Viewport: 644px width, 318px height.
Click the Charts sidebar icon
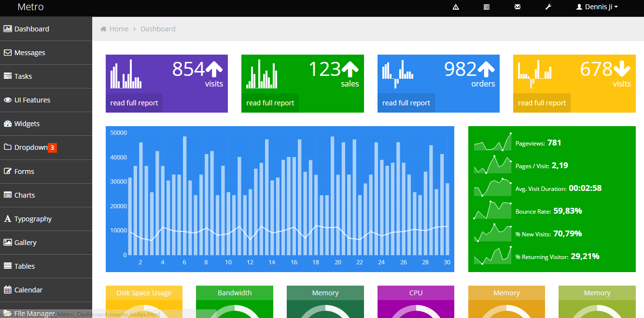[8, 195]
